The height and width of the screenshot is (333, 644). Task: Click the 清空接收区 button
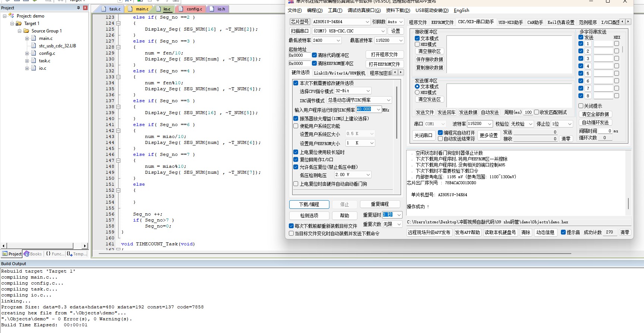[x=429, y=51]
